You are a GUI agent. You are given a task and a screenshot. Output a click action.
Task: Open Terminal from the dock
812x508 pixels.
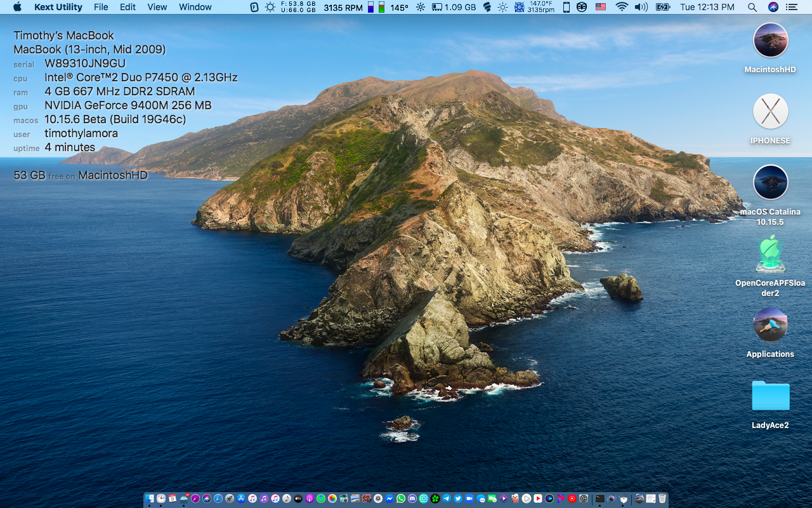pos(600,498)
